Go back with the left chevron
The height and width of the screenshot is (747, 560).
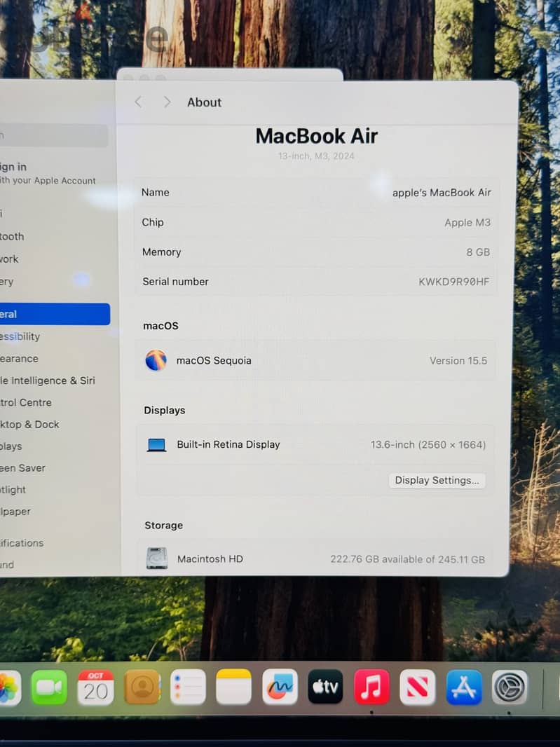pos(138,102)
